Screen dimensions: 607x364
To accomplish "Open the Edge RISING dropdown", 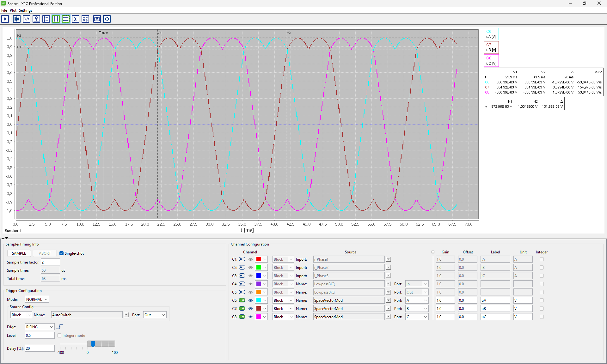I will click(40, 327).
